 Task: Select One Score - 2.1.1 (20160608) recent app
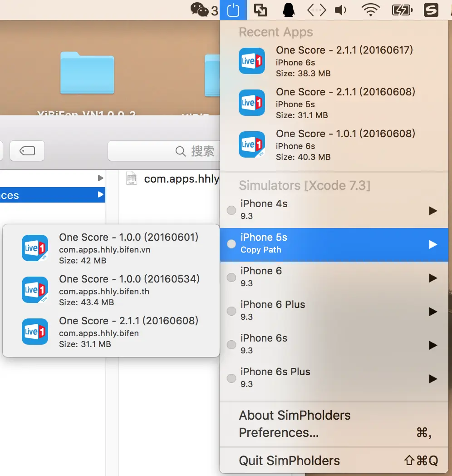click(334, 103)
